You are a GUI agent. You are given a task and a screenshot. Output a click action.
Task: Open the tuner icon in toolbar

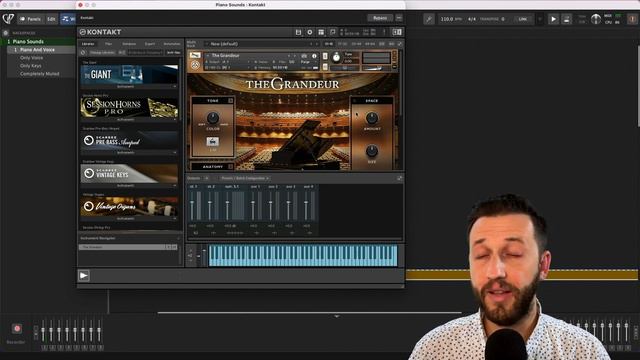pyautogui.click(x=429, y=19)
